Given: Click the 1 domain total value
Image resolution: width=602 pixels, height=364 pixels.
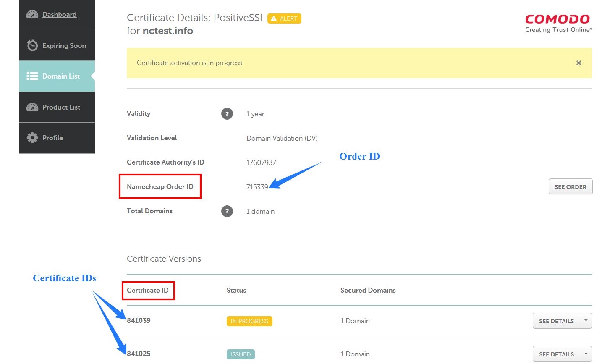Looking at the screenshot, I should pyautogui.click(x=260, y=211).
